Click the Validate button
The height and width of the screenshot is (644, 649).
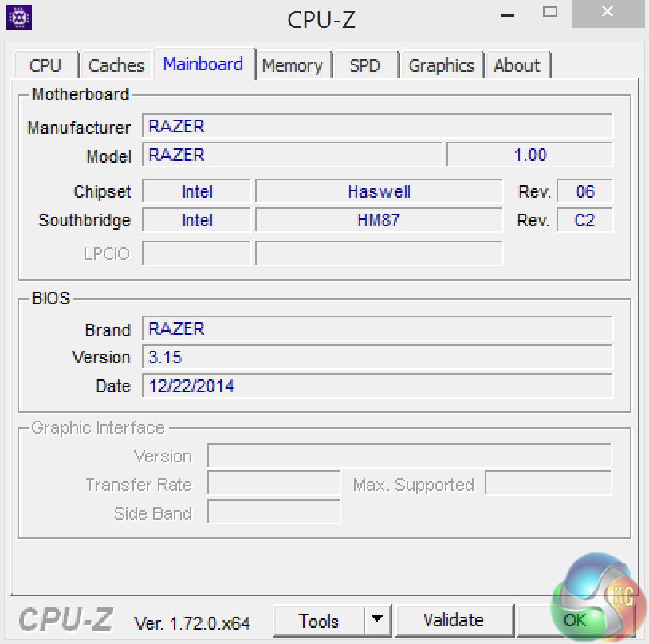pyautogui.click(x=454, y=620)
